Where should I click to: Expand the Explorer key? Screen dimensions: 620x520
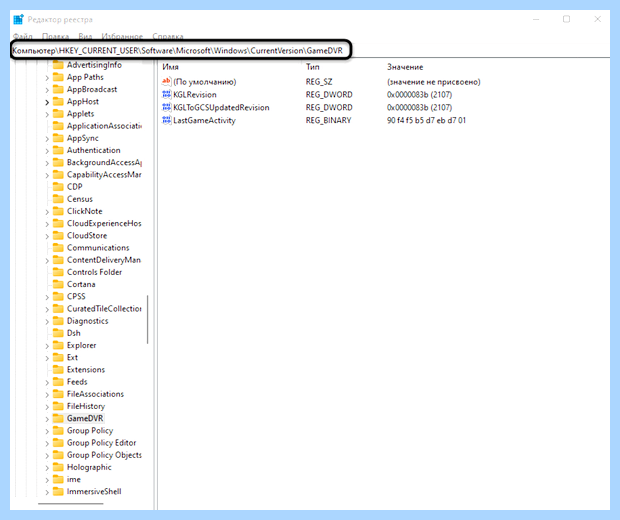pos(47,346)
